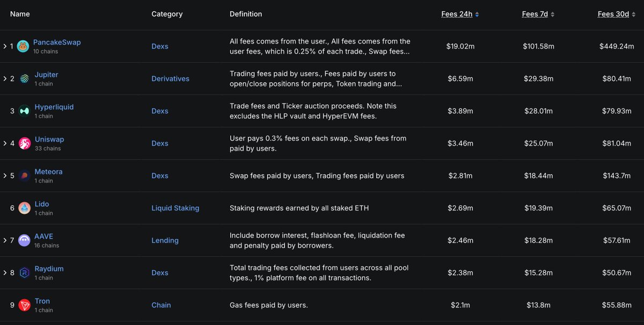Expand the Jupiter row chevron
Image resolution: width=644 pixels, height=325 pixels.
[5, 78]
